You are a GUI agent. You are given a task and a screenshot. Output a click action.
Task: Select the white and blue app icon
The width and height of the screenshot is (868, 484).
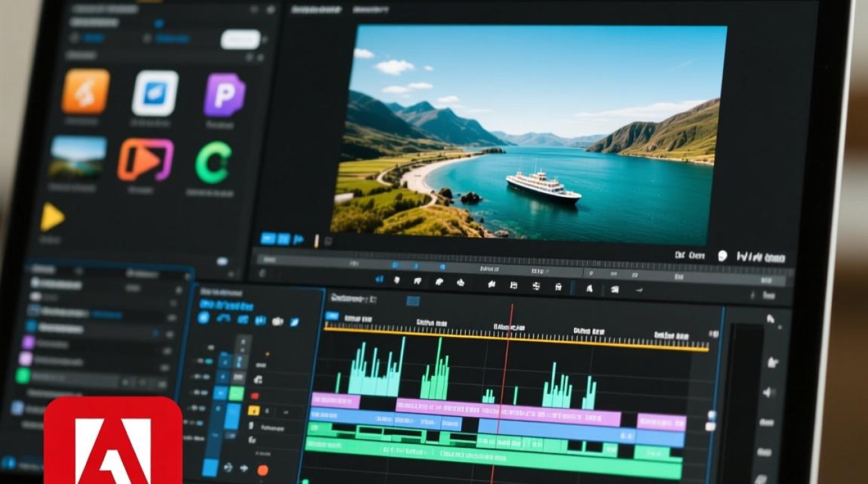click(155, 94)
